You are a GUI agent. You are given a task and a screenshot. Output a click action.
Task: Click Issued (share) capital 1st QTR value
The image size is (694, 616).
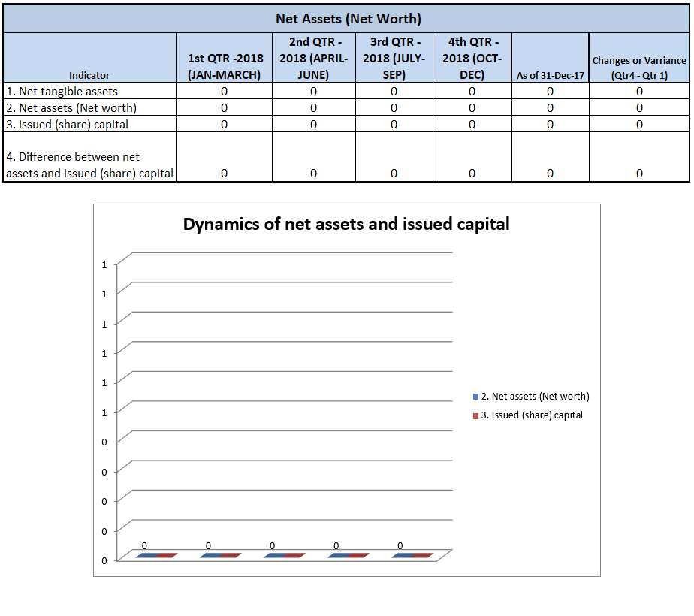point(224,125)
